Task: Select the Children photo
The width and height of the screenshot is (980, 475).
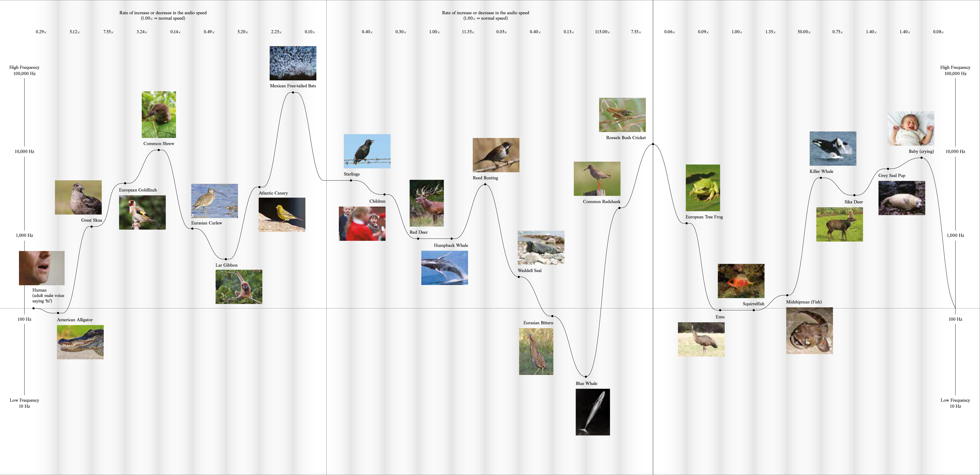Action: click(x=362, y=224)
